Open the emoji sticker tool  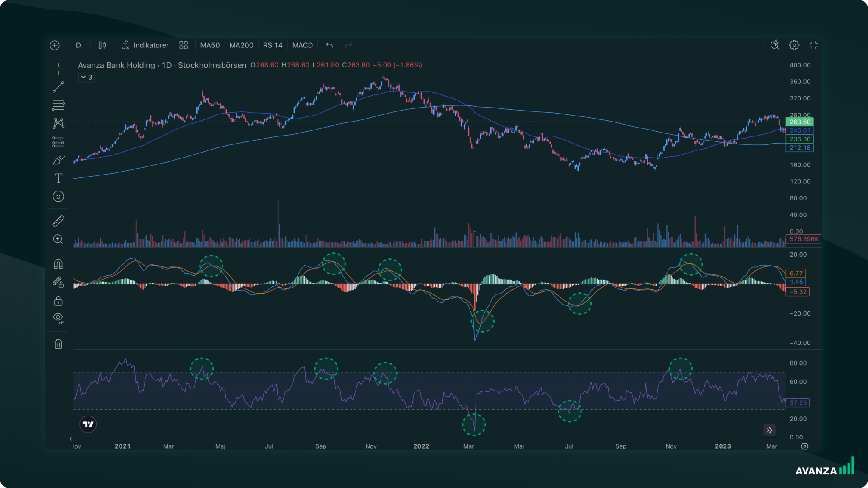click(x=59, y=197)
